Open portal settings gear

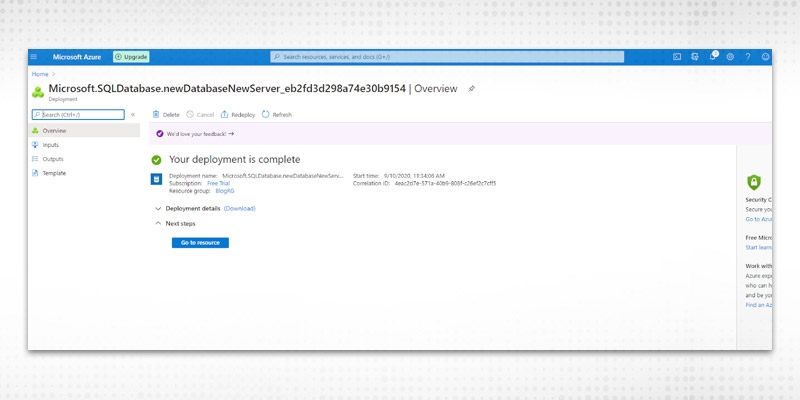pos(730,57)
